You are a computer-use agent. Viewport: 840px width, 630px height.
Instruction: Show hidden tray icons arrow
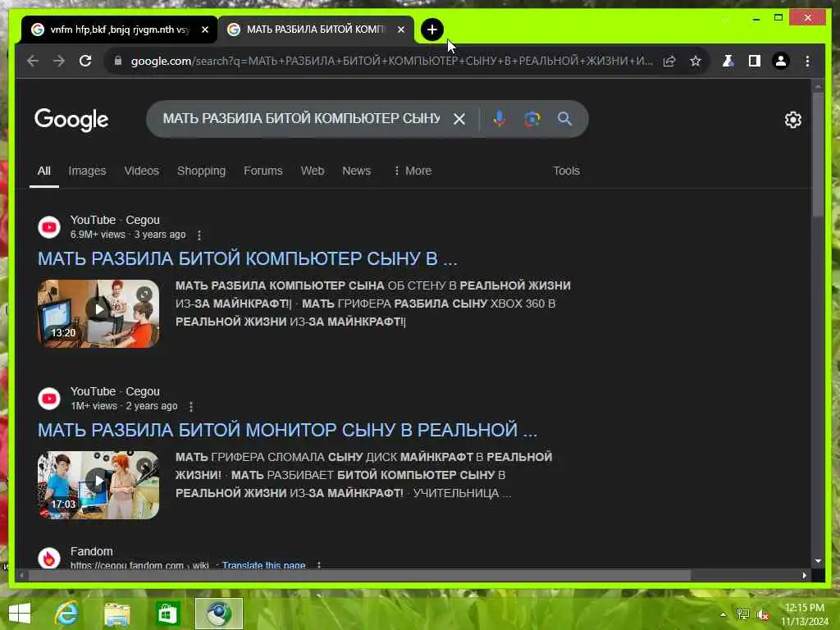point(724,614)
